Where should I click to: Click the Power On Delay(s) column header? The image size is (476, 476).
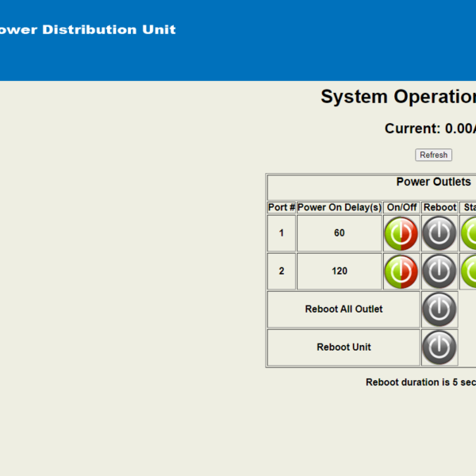340,207
